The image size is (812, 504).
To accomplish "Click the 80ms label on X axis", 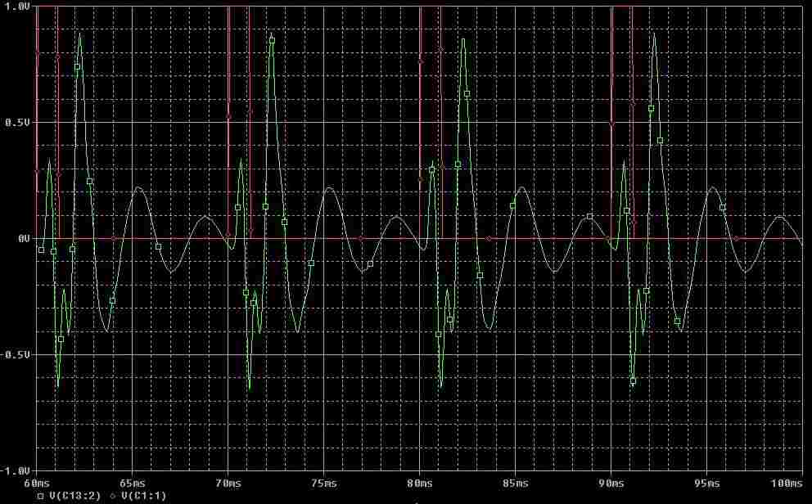I will (420, 484).
